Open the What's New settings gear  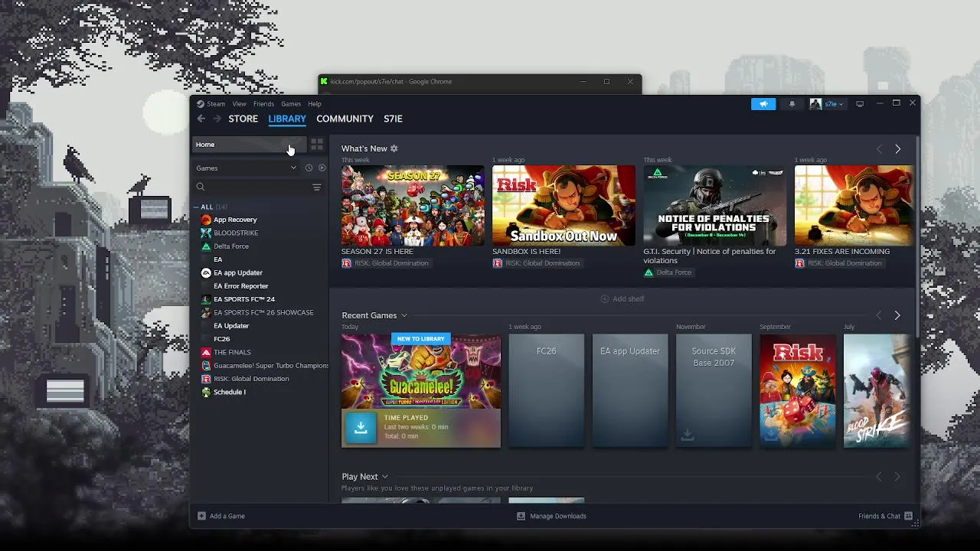tap(394, 148)
